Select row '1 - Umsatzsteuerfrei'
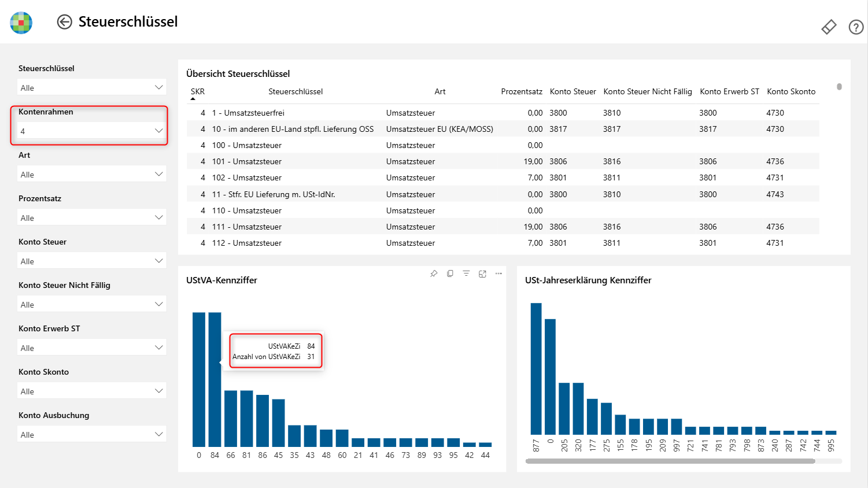The image size is (868, 488). [503, 113]
